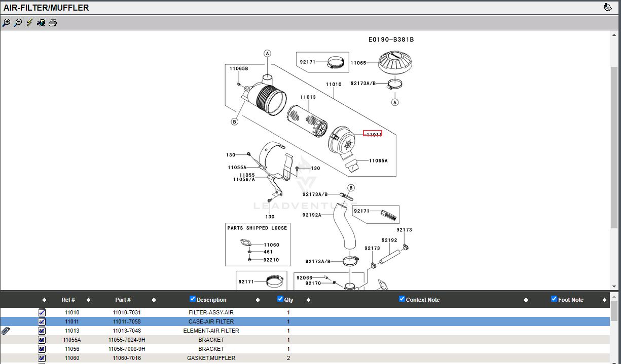Viewport: 621px width, 364px height.
Task: Click the lightning bolt toolbar icon
Action: pyautogui.click(x=29, y=23)
